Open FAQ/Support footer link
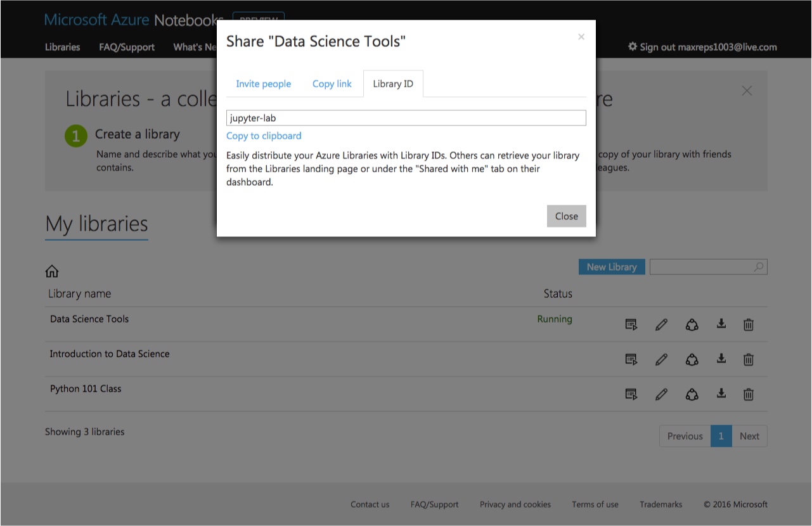 [435, 504]
